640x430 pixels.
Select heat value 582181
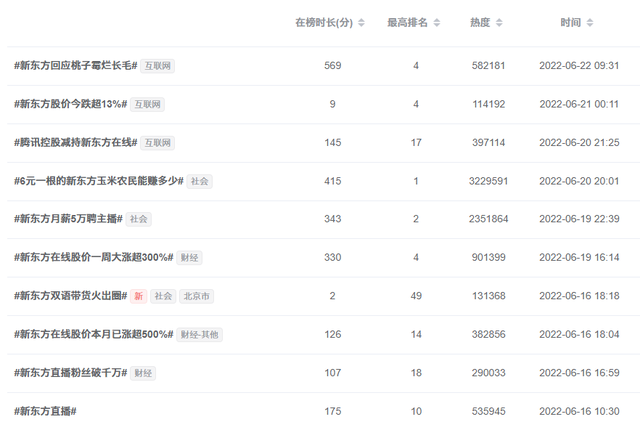(489, 66)
